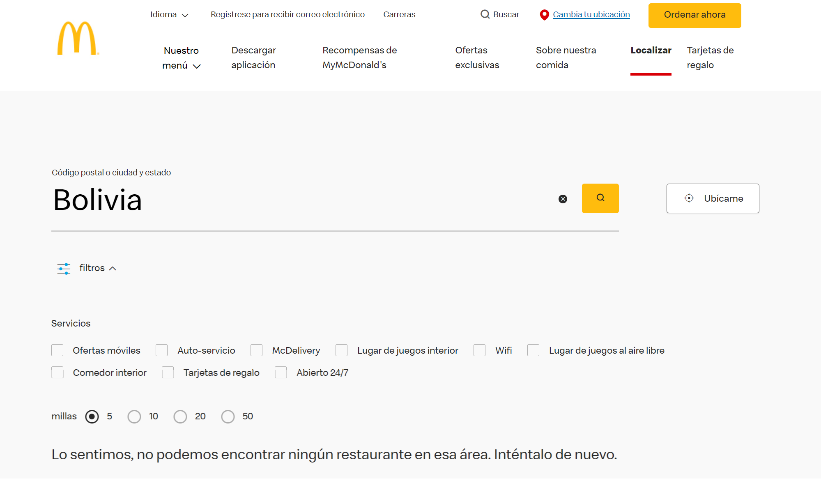
Task: Check Lugar de juegos al aire libre
Action: point(534,350)
